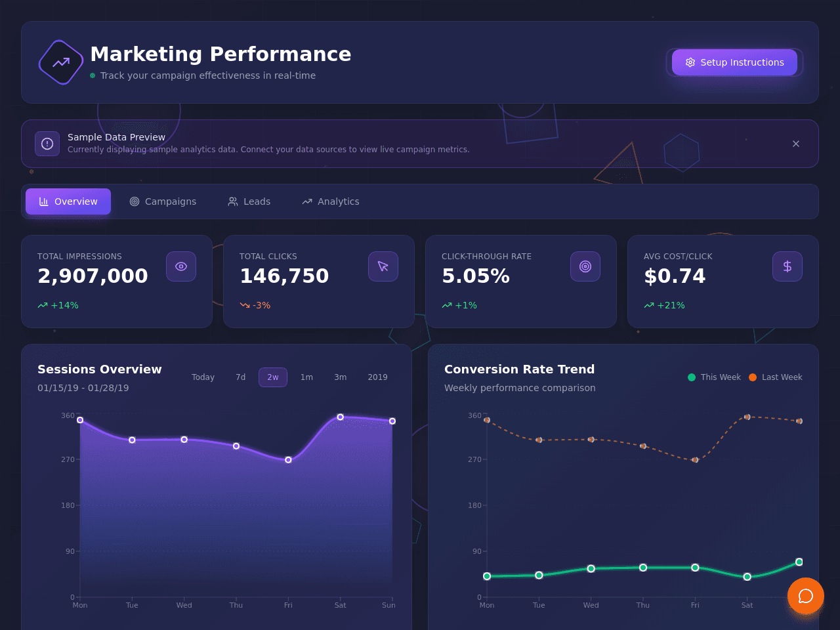Click the -3% trend indicator
Screen dimensions: 840x630
coord(255,305)
